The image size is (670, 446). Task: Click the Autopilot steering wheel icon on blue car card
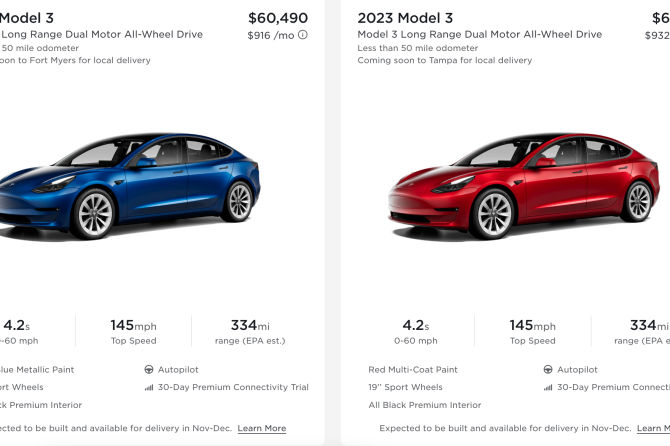[x=149, y=369]
